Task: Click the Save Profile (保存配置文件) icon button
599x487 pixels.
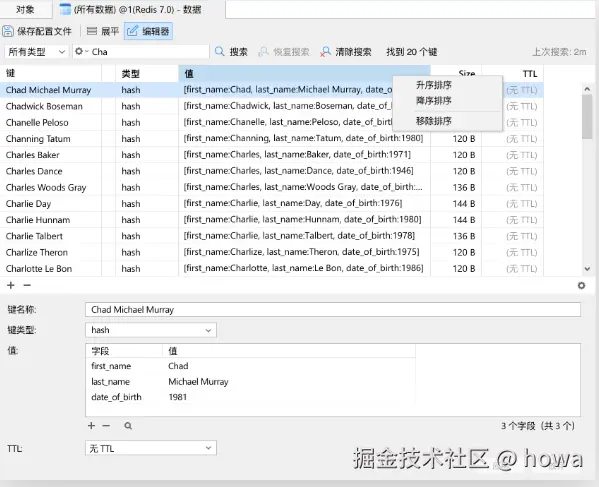Action: click(37, 31)
